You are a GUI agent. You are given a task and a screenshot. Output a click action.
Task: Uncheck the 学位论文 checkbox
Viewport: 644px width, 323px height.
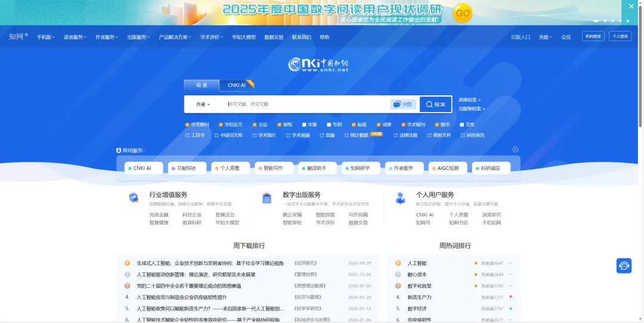(221, 125)
